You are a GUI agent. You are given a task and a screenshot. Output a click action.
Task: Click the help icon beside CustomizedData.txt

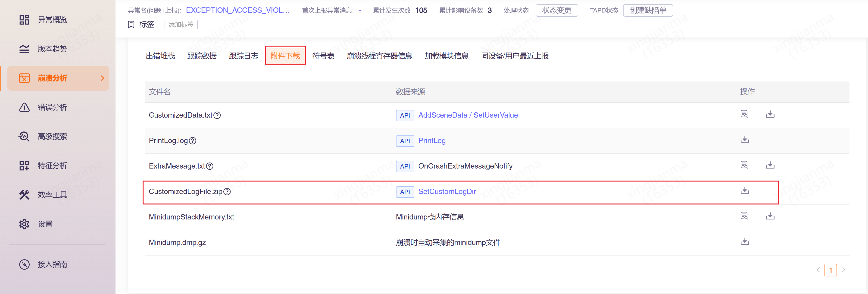(x=217, y=115)
